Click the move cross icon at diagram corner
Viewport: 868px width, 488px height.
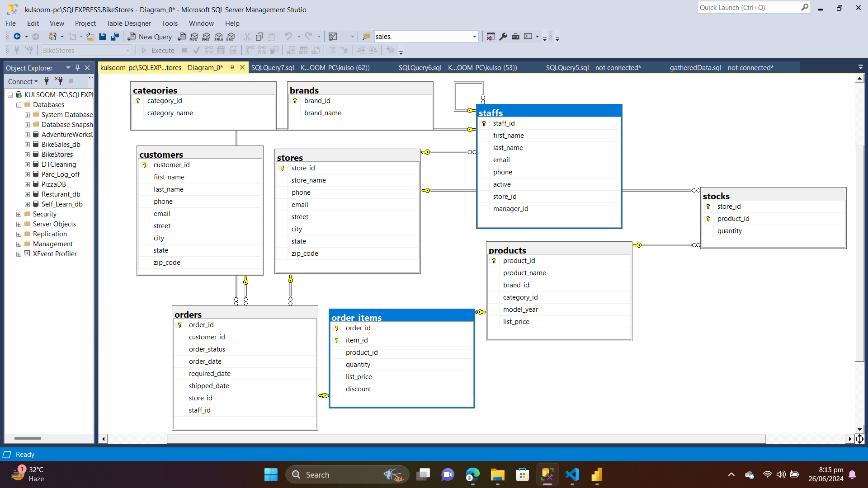click(859, 439)
